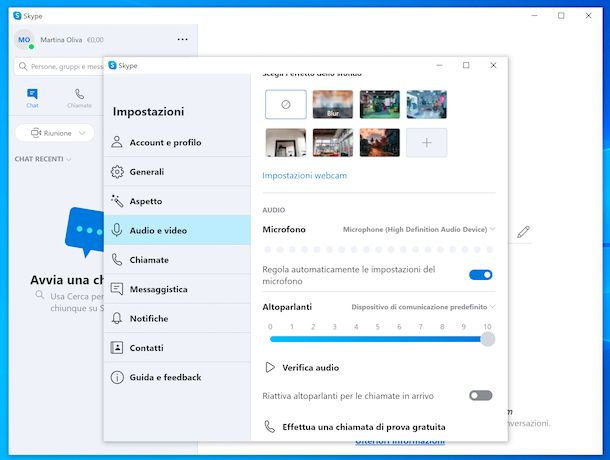
Task: Open the Altoparlanti device dropdown
Action: [423, 307]
